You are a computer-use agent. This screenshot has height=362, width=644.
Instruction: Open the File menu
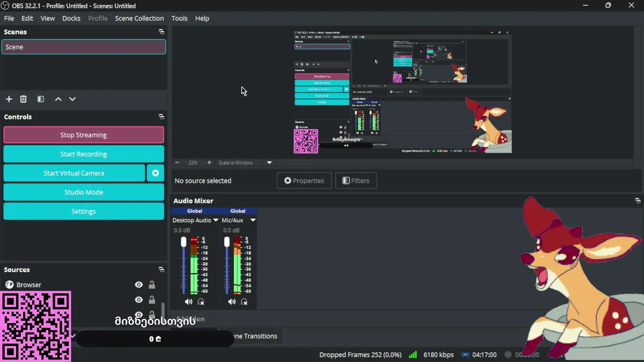9,18
